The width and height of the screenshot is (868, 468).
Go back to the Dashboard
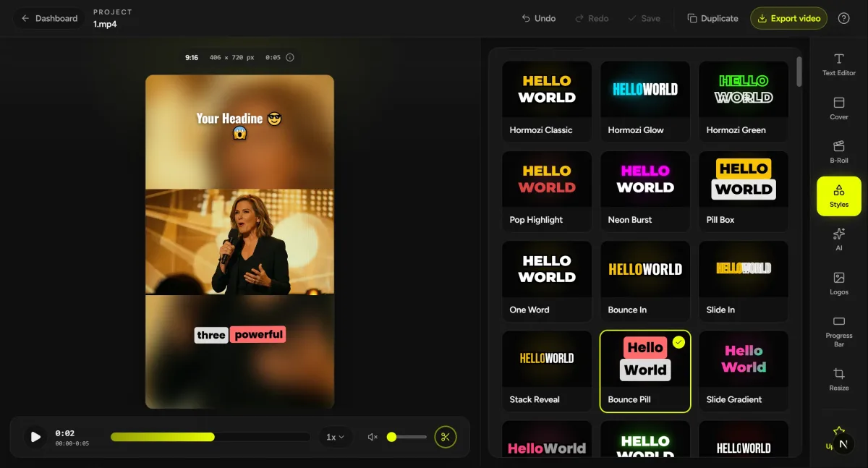pos(48,18)
